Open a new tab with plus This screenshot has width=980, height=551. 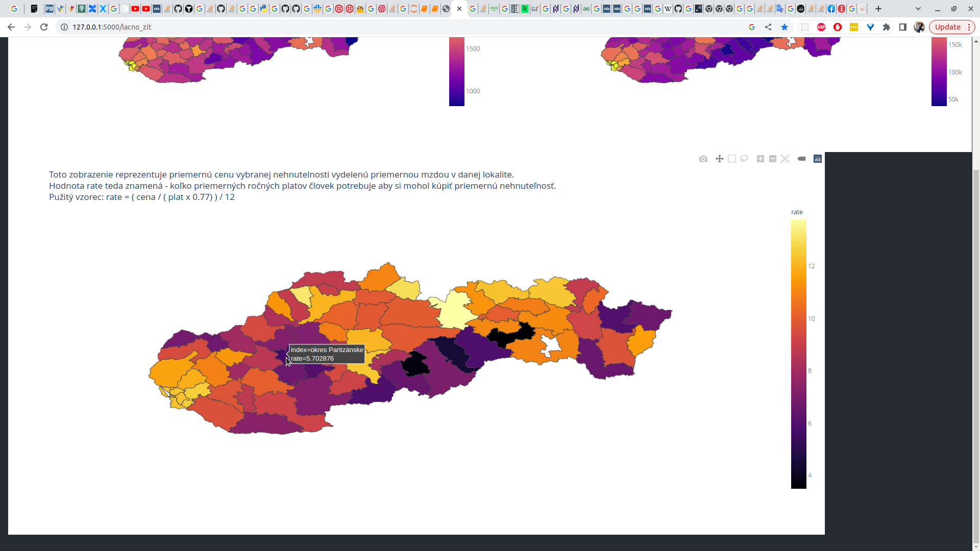[878, 9]
